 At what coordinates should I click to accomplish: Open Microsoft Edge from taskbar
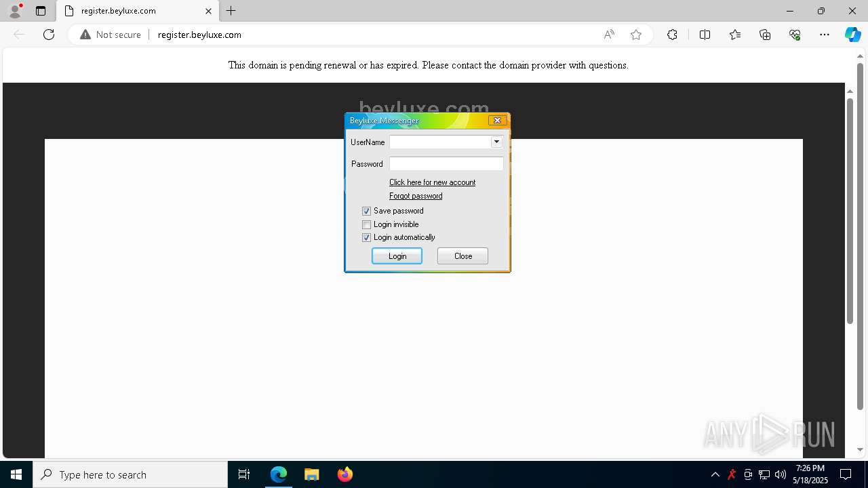pos(279,474)
